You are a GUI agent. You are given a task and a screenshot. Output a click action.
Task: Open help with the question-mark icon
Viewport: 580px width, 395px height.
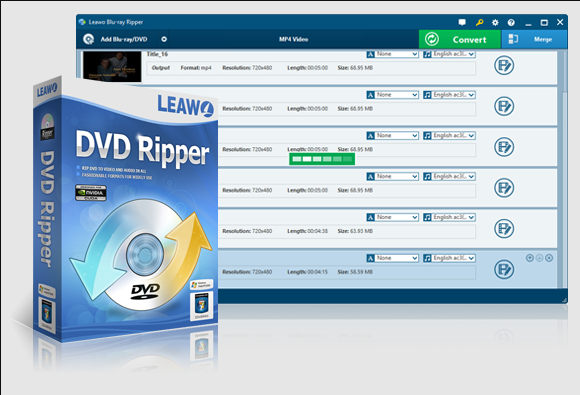pyautogui.click(x=511, y=23)
